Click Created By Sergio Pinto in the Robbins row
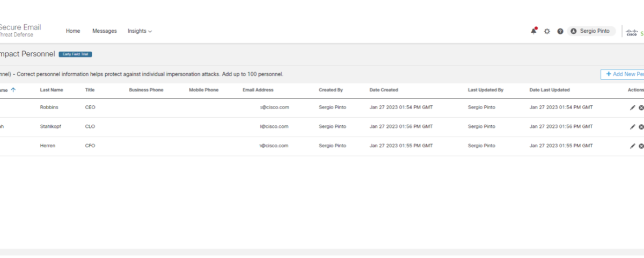 click(333, 107)
